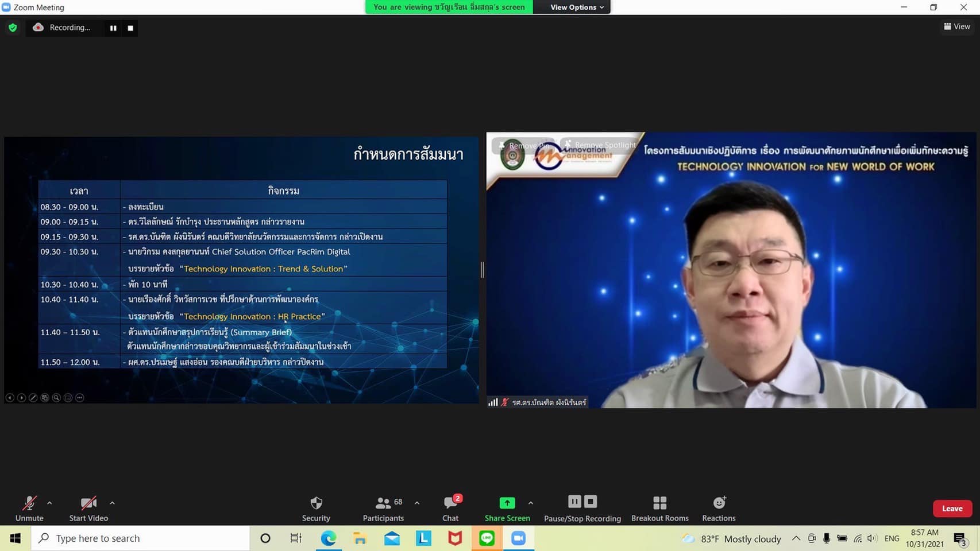Start Video with the camera toggle
The height and width of the screenshot is (551, 980).
point(88,508)
